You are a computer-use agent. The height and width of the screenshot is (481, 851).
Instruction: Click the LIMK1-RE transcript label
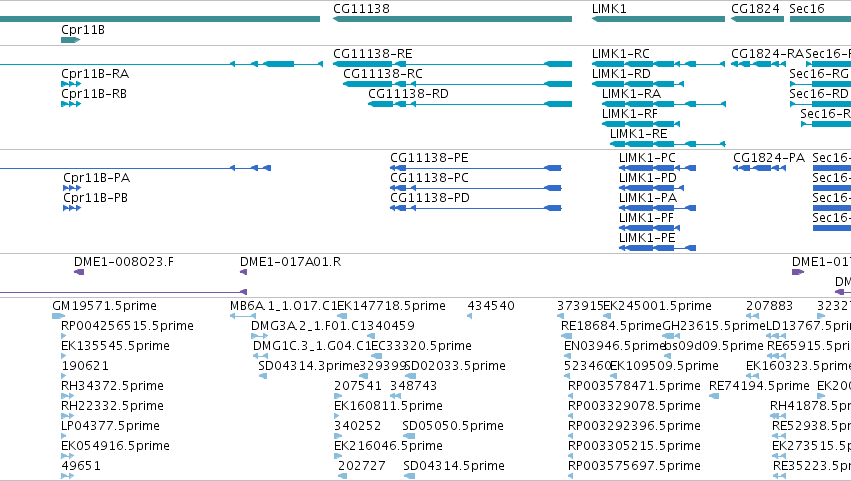coord(638,134)
